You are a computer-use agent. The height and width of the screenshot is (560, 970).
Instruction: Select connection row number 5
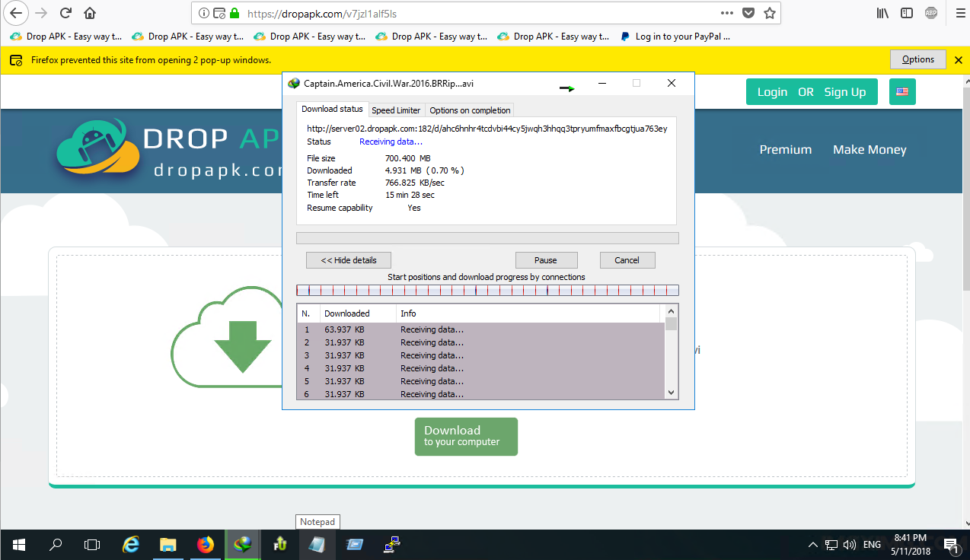[480, 381]
